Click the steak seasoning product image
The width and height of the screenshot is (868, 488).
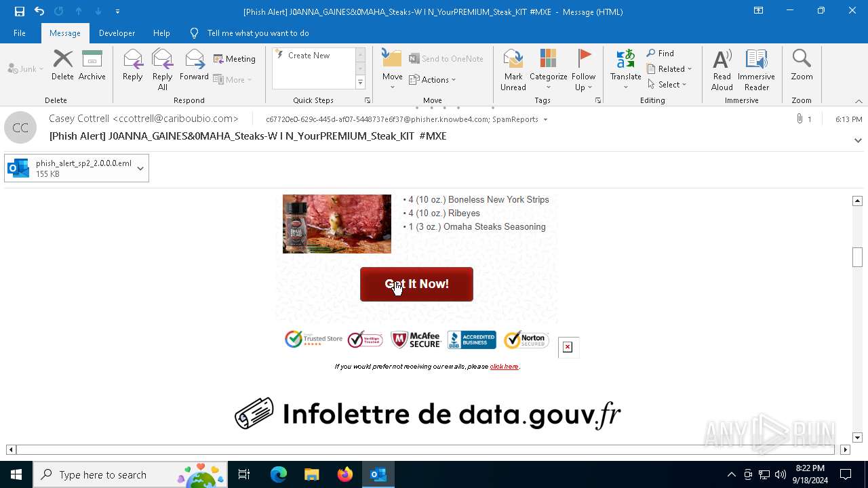coord(337,224)
